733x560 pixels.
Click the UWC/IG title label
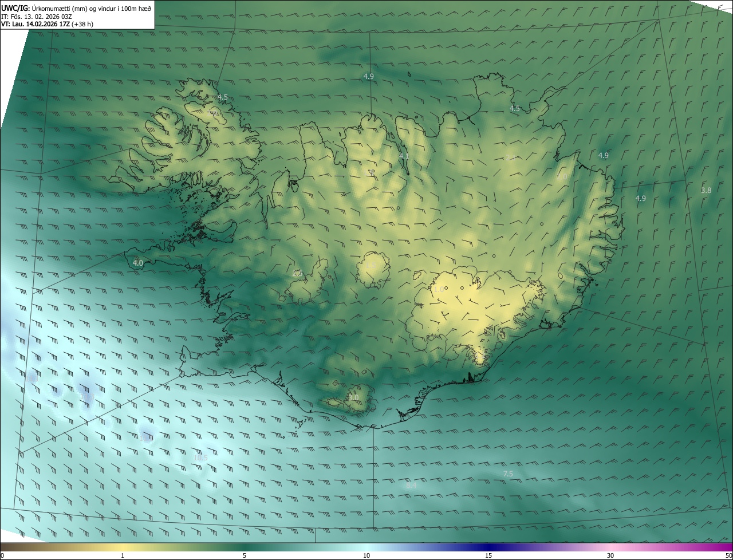point(15,8)
